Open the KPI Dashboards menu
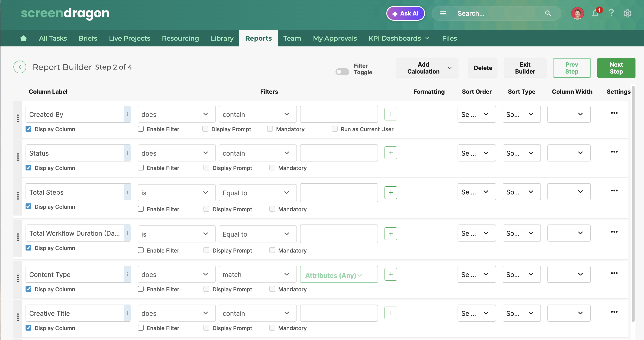The width and height of the screenshot is (644, 340). [x=399, y=38]
